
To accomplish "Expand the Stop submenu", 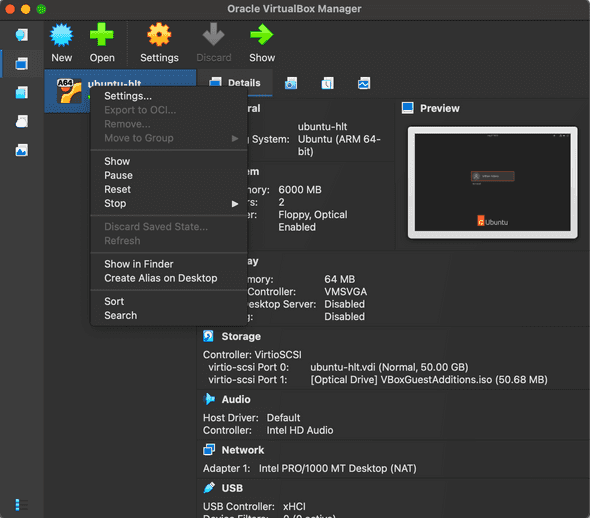I will (x=169, y=203).
